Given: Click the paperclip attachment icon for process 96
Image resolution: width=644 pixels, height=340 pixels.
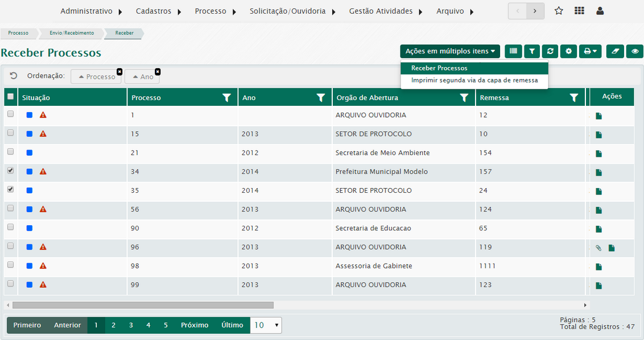Looking at the screenshot, I should click(598, 248).
